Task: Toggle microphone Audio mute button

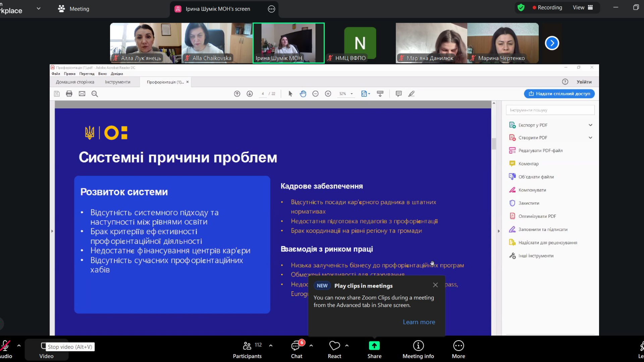Action: point(5,346)
